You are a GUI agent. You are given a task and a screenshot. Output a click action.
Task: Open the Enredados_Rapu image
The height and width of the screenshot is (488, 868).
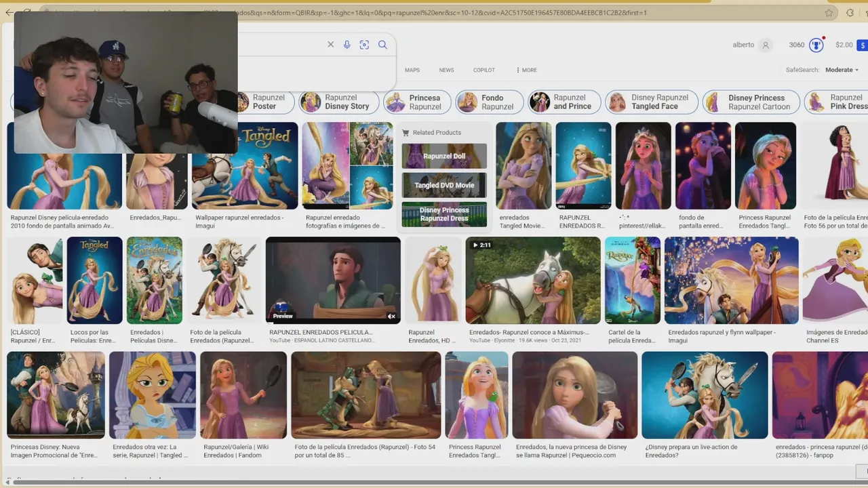tap(157, 182)
